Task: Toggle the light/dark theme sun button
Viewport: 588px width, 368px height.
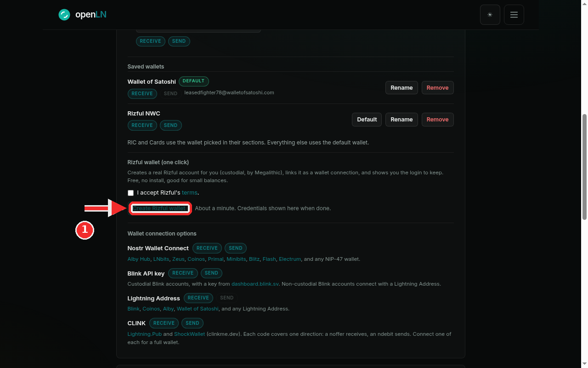Action: [x=490, y=15]
